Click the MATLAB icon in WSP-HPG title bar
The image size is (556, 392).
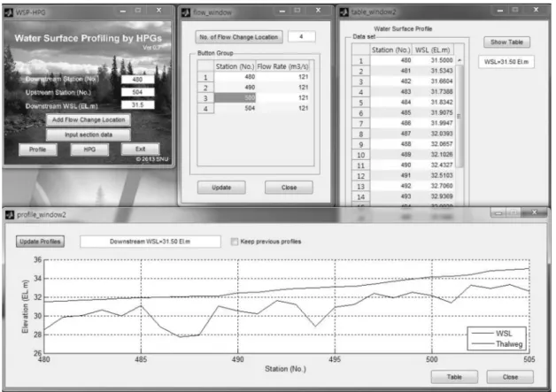[9, 12]
